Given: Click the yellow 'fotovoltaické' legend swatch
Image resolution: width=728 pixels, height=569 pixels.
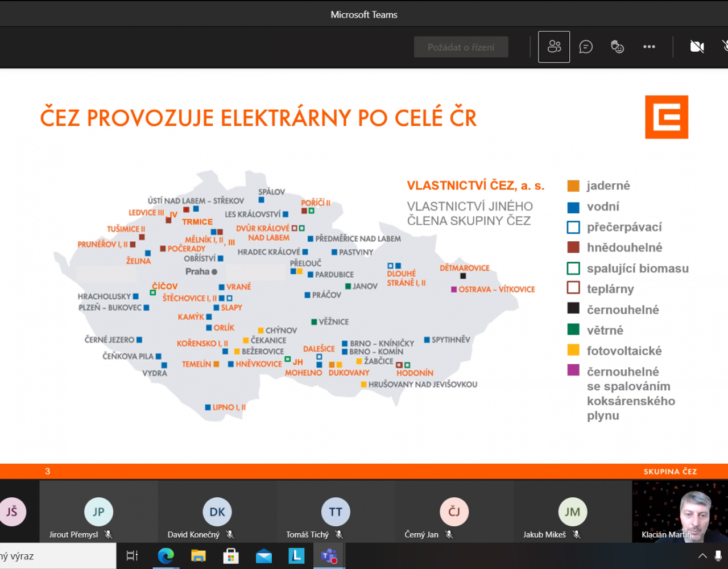Looking at the screenshot, I should pos(573,350).
